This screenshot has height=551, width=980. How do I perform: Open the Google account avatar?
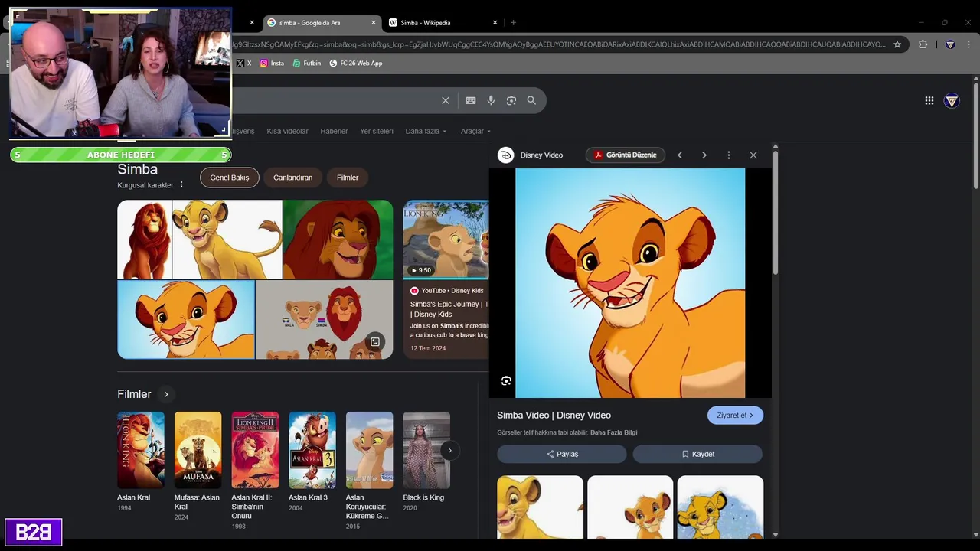[952, 100]
